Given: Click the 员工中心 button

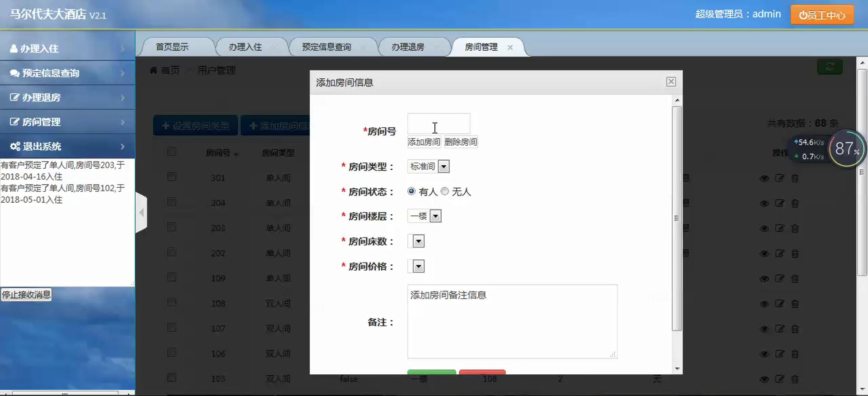Looking at the screenshot, I should (822, 15).
